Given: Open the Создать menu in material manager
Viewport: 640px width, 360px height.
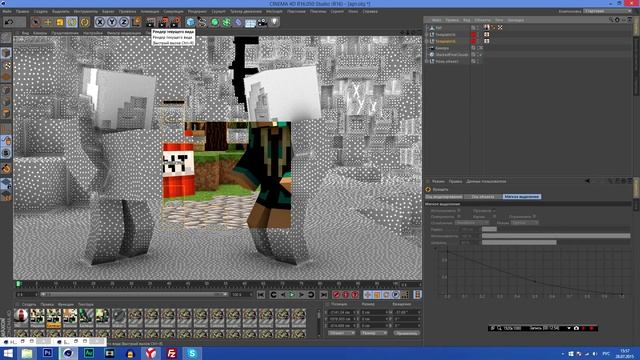Looking at the screenshot, I should click(x=29, y=304).
